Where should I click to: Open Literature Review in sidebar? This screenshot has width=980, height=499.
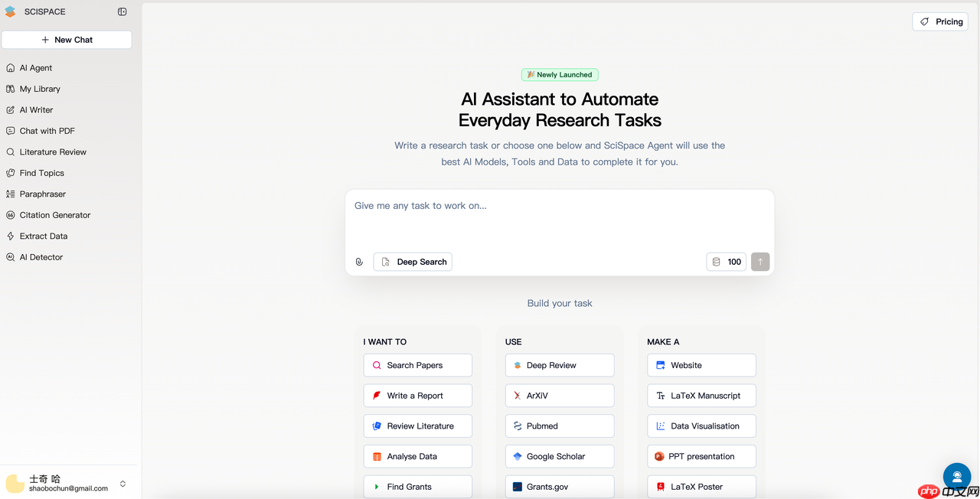[x=53, y=152]
